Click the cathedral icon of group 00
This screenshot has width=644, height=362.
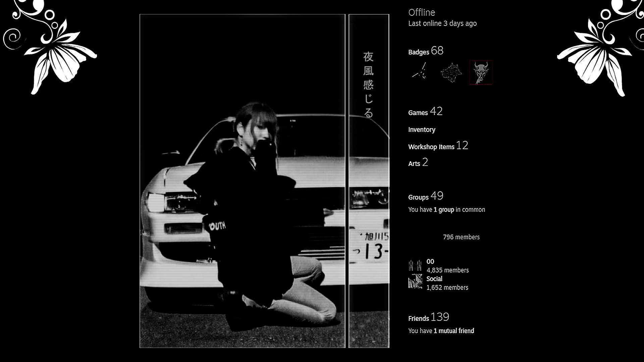coord(415,265)
